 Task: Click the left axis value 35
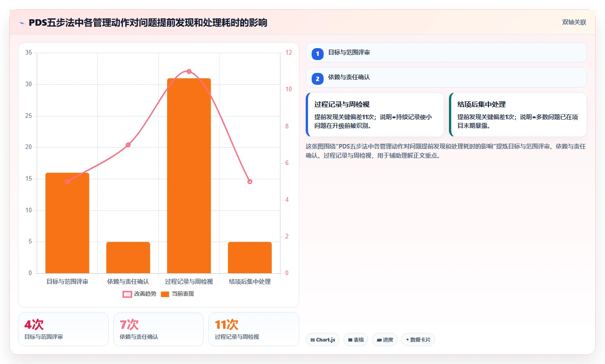[x=28, y=53]
